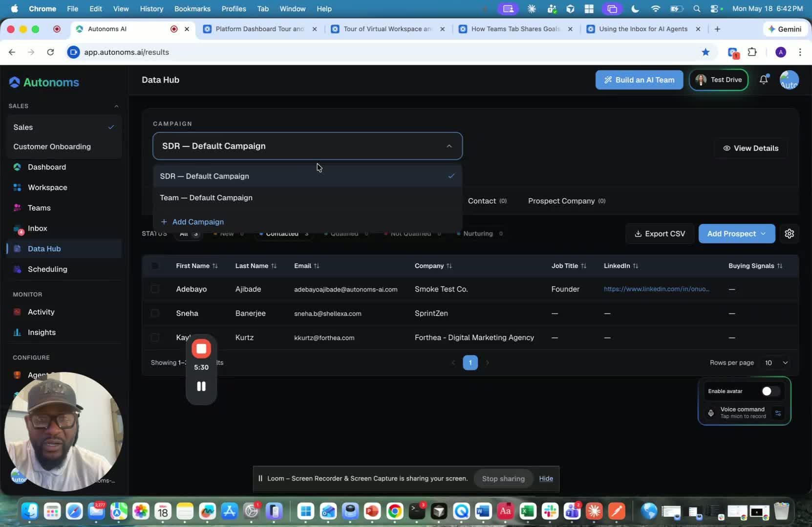
Task: Open the user avatar in app header
Action: (x=789, y=80)
